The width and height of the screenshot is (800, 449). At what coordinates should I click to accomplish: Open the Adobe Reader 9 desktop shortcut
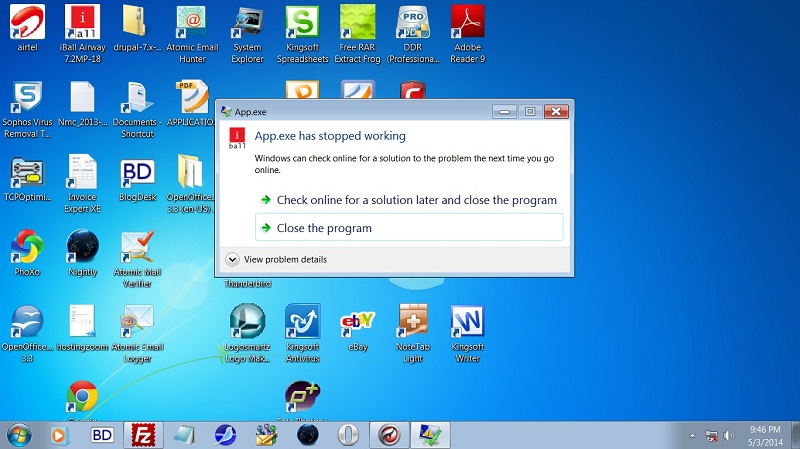467,24
